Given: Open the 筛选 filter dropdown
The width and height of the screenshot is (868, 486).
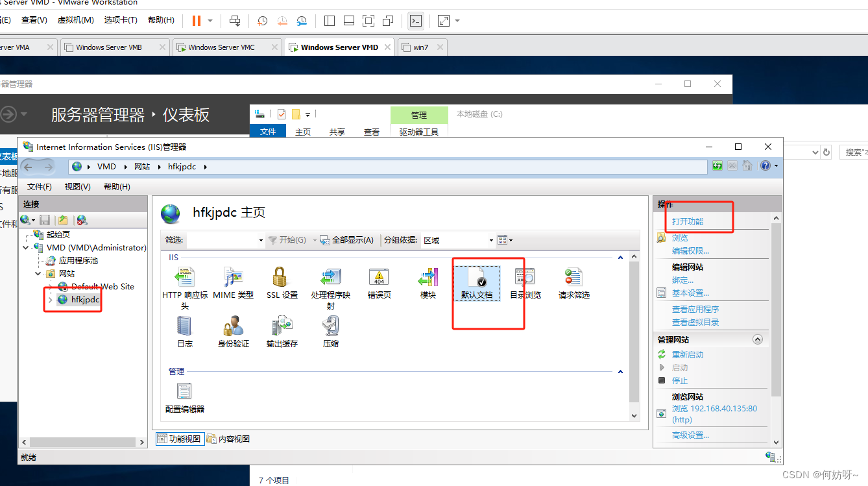Looking at the screenshot, I should (x=261, y=240).
